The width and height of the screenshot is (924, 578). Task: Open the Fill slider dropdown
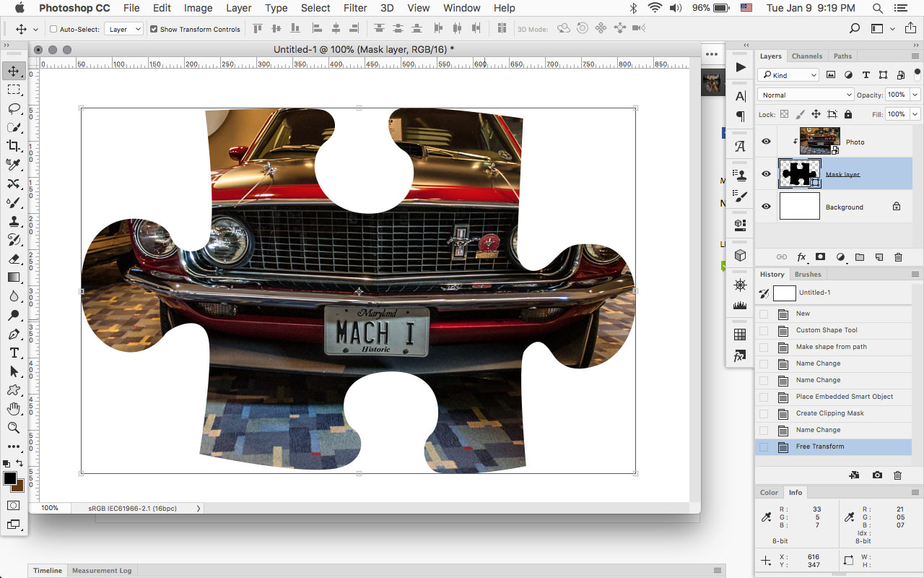pyautogui.click(x=915, y=114)
